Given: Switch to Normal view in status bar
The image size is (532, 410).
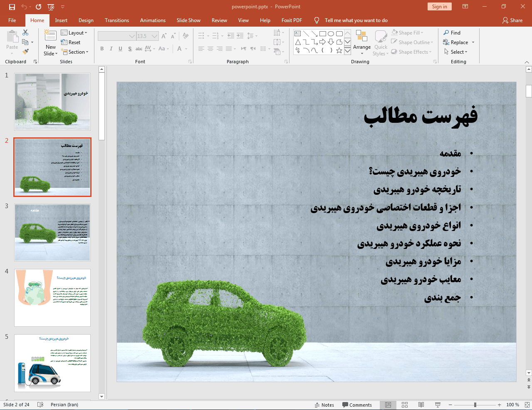Looking at the screenshot, I should pyautogui.click(x=388, y=405).
